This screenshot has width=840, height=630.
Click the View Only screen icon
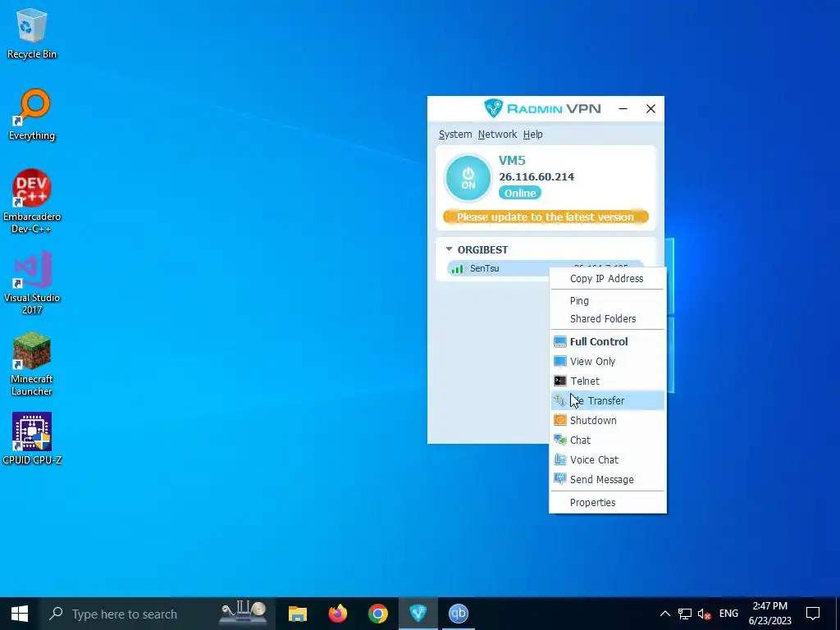[x=559, y=361]
